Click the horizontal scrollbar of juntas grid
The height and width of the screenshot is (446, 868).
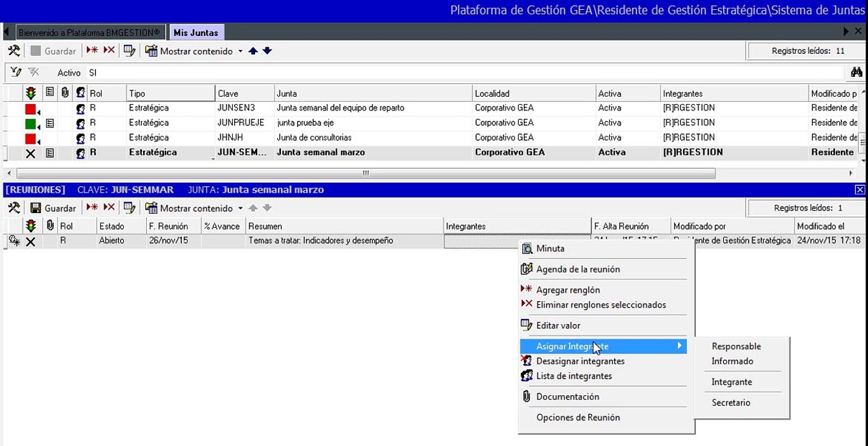coord(365,173)
